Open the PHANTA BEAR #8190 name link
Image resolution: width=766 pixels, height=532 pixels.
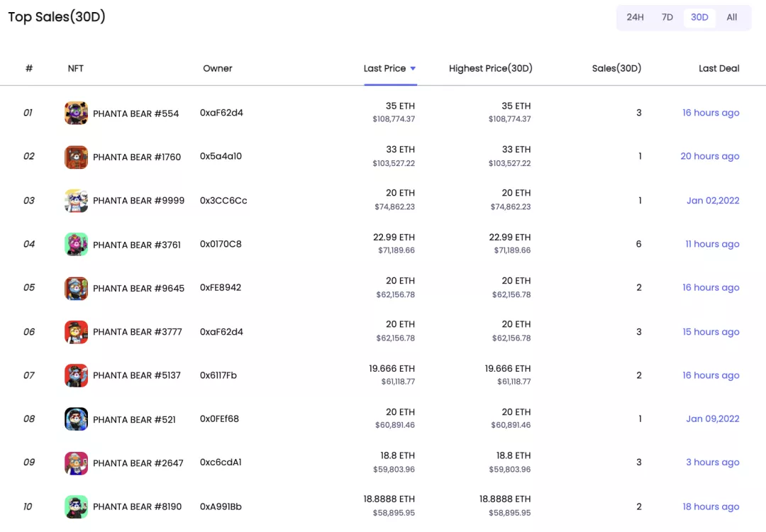(x=138, y=506)
